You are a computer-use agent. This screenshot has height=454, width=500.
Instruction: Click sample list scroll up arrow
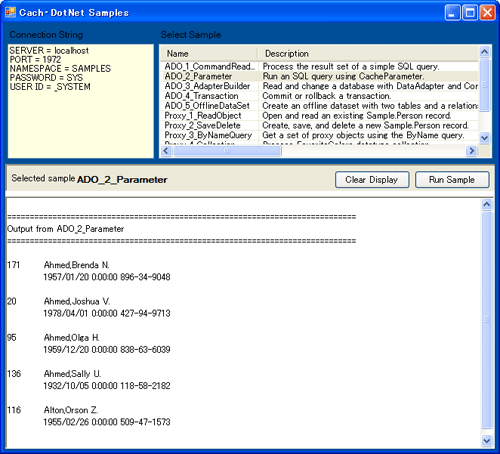(x=485, y=52)
